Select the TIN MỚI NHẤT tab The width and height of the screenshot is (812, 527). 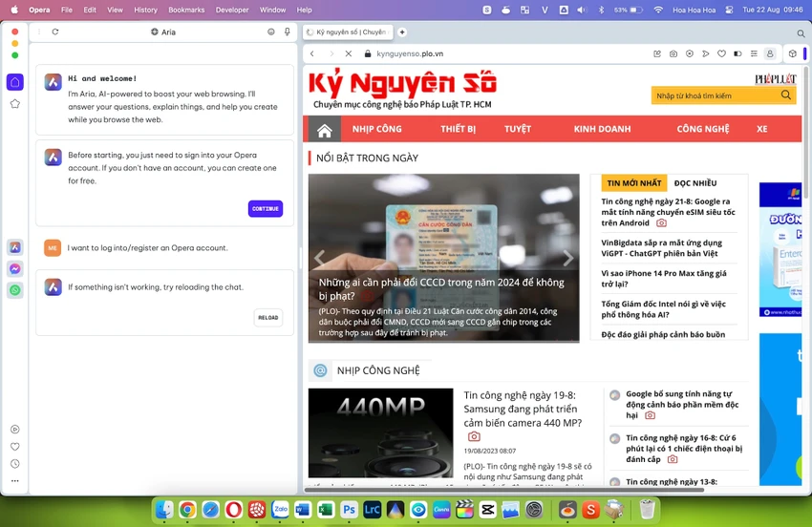(x=634, y=183)
